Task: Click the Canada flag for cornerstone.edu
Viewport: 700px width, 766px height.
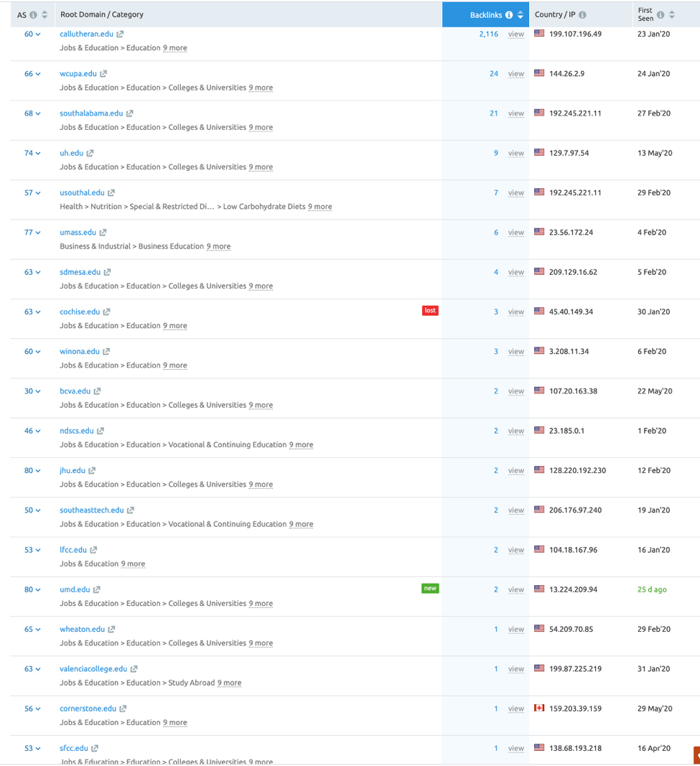Action: coord(539,708)
